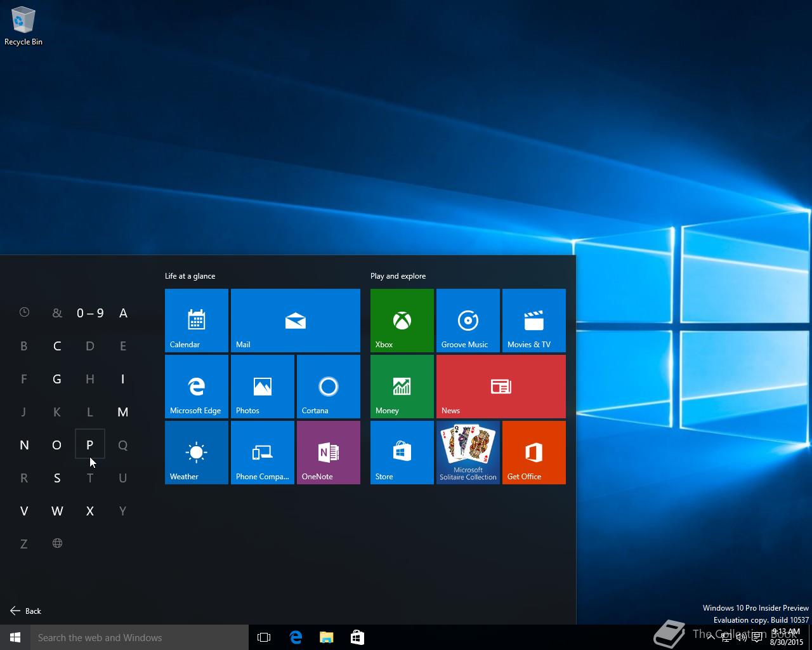The height and width of the screenshot is (650, 812).
Task: Go Back to the apps list
Action: [x=25, y=611]
